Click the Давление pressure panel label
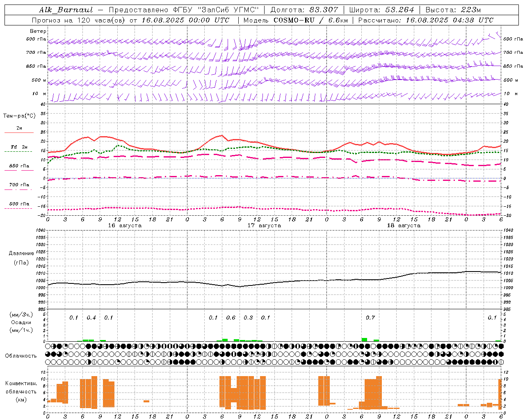Screen dimensions: 525x420 [x=21, y=253]
